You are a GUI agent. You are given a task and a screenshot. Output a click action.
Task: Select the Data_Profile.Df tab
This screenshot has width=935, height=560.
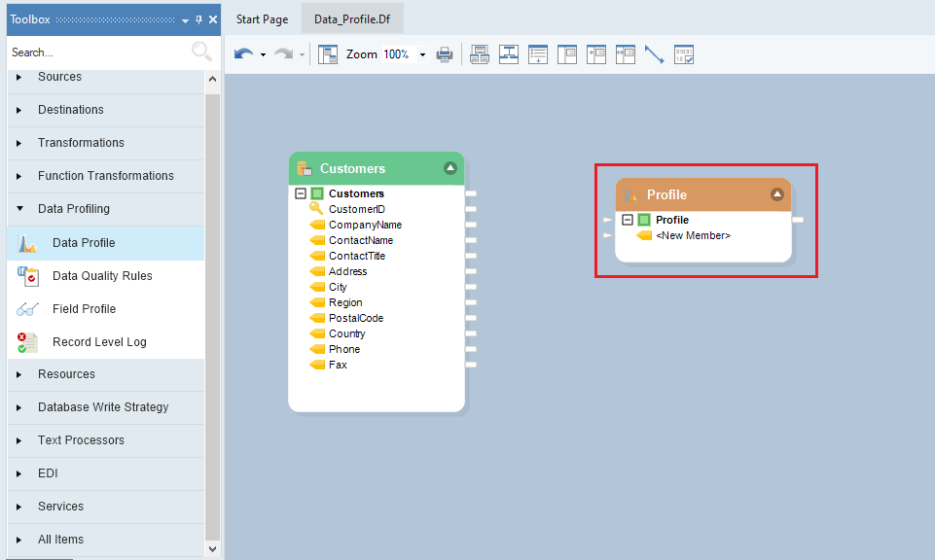coord(351,19)
